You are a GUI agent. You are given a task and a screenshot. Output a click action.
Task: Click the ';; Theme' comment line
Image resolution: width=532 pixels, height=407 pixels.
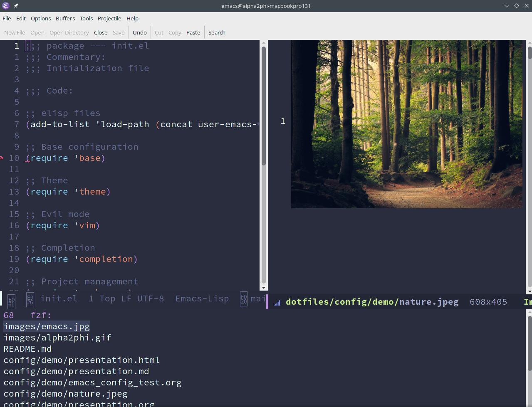[47, 180]
